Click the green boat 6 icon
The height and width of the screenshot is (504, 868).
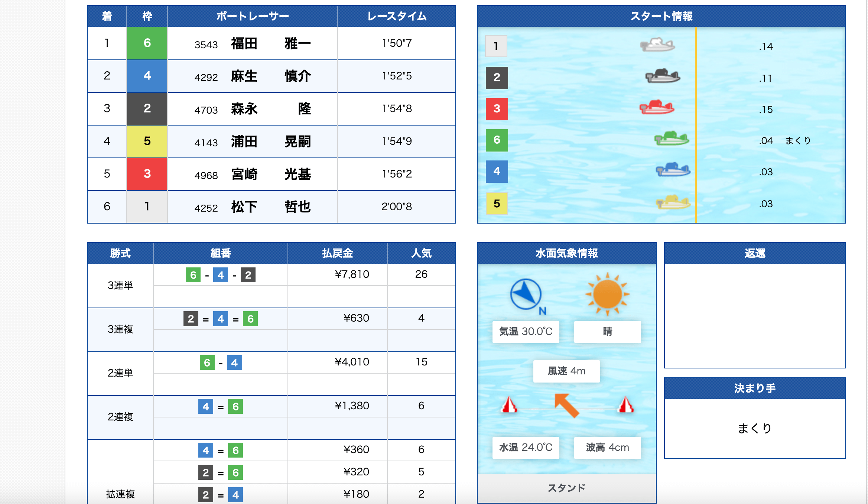pyautogui.click(x=672, y=139)
